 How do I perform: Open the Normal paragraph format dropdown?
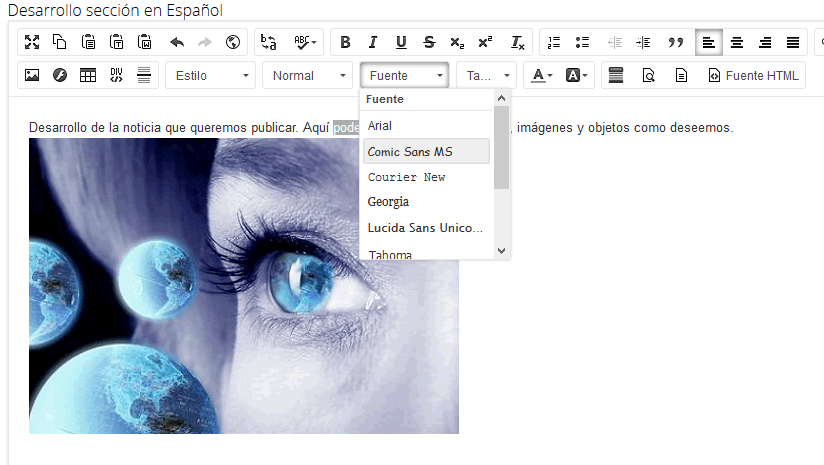(x=307, y=75)
